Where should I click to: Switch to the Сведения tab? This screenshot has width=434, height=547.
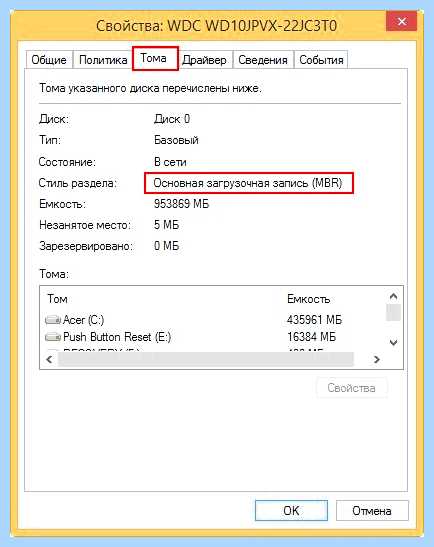coord(263,60)
